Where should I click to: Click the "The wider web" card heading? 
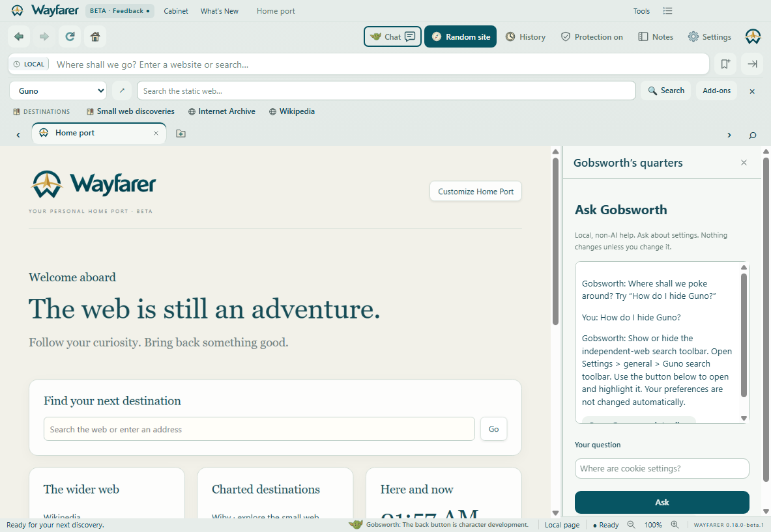[x=81, y=489]
